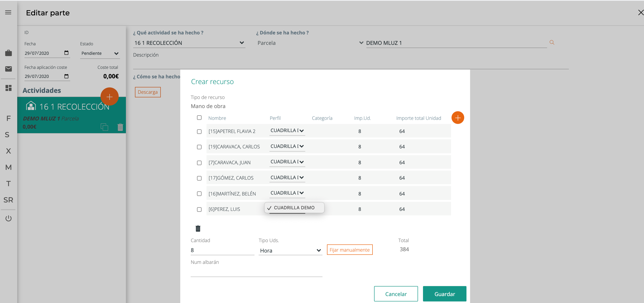
Task: Open Perfil dropdown for CARAVACA, CARLOS
Action: coord(287,147)
